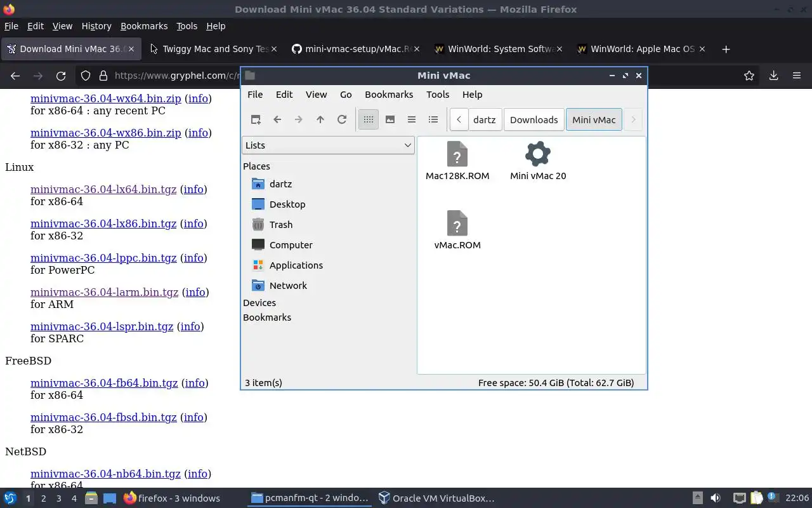Open a new tab in the file manager
Viewport: 812px width, 508px height.
click(256, 119)
